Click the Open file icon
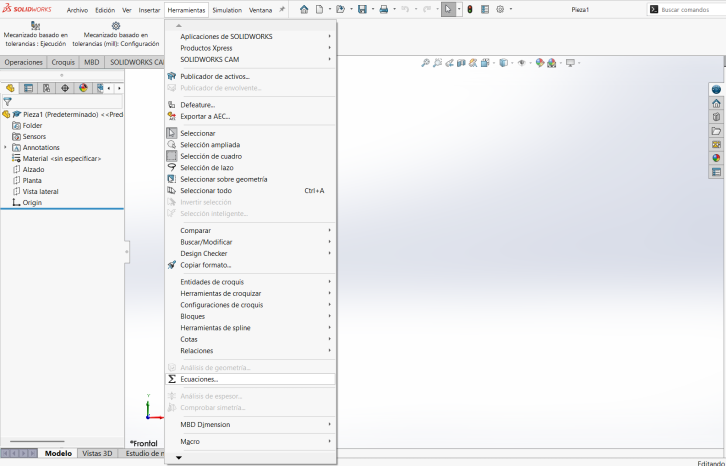The height and width of the screenshot is (466, 726). click(x=341, y=9)
